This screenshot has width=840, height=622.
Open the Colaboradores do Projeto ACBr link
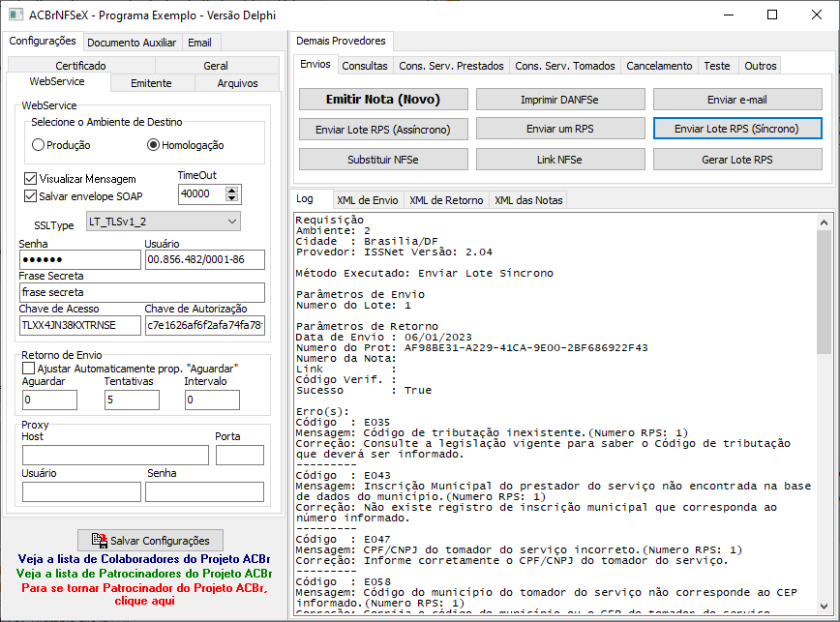144,559
